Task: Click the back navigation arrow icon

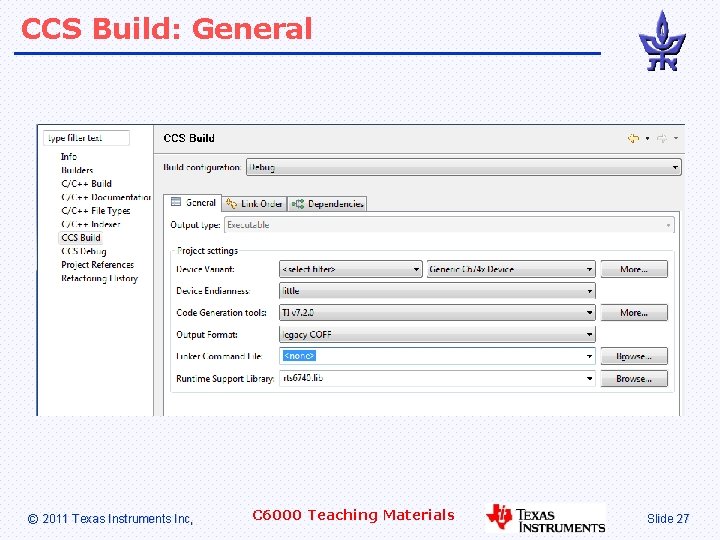Action: coord(634,138)
